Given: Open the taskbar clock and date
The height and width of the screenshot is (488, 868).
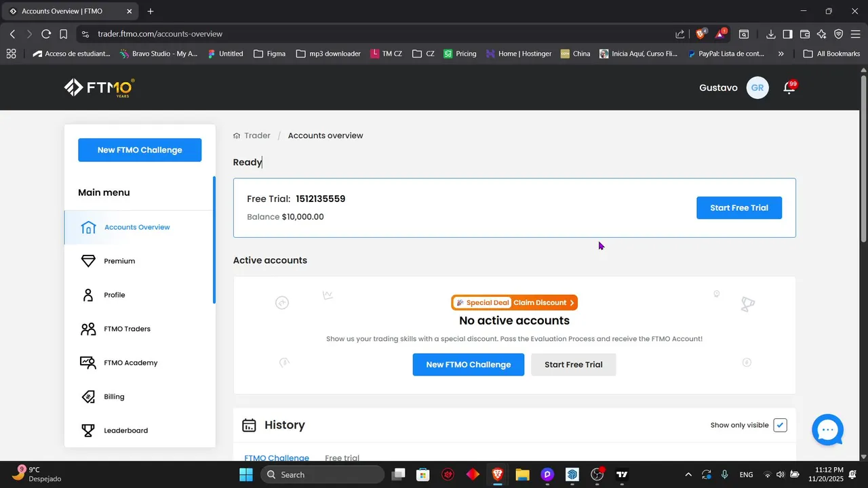Looking at the screenshot, I should [825, 474].
